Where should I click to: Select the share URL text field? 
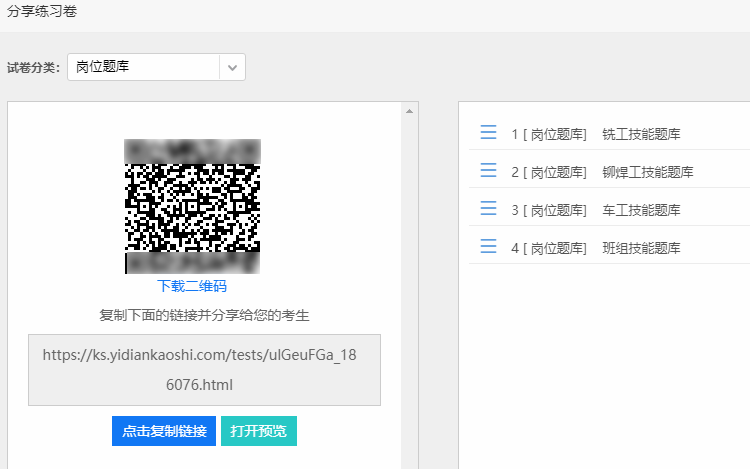[204, 370]
